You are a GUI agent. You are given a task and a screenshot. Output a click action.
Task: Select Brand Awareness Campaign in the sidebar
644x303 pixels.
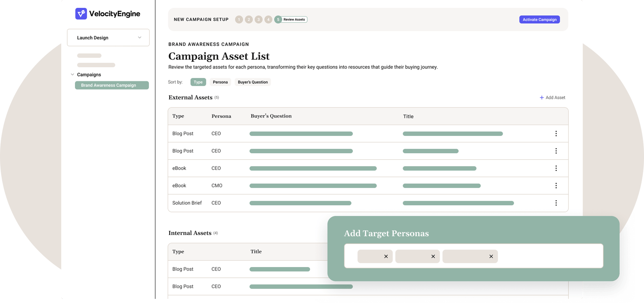click(x=111, y=85)
